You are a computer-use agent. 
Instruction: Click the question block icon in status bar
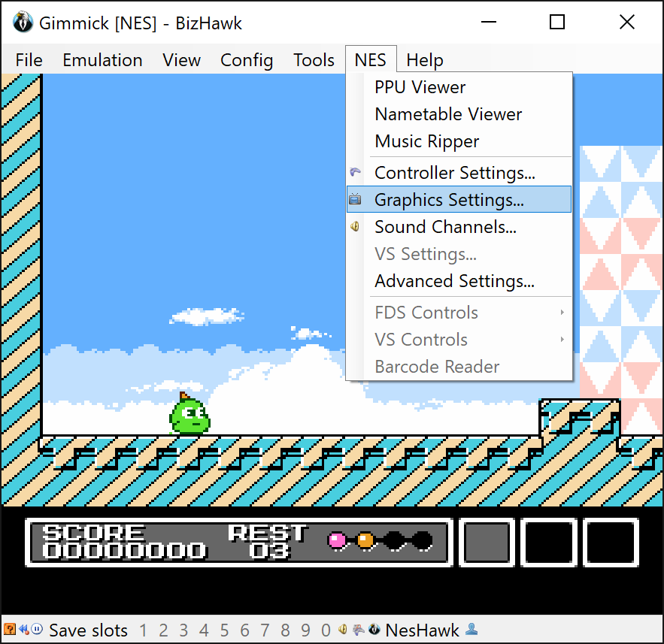click(9, 630)
